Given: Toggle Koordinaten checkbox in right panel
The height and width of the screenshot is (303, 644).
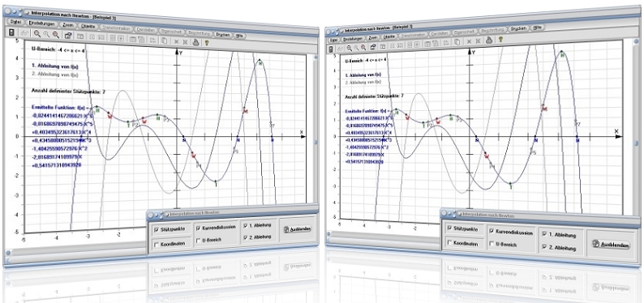Looking at the screenshot, I should pyautogui.click(x=449, y=243).
